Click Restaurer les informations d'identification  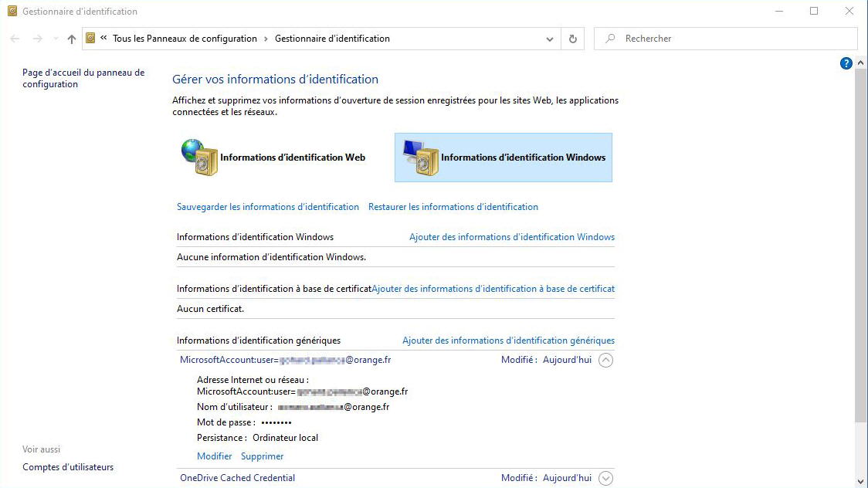(x=453, y=207)
